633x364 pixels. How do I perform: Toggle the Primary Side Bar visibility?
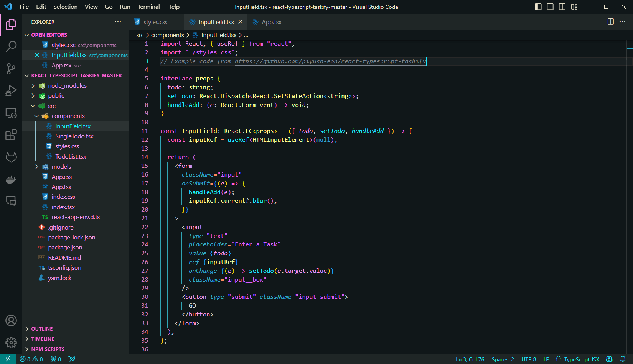pyautogui.click(x=538, y=7)
